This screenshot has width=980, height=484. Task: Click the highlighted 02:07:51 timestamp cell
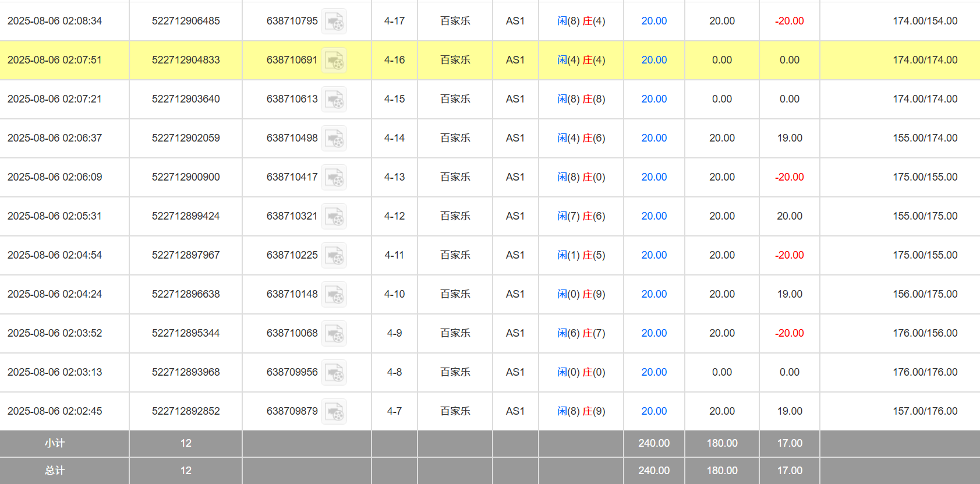tap(55, 60)
